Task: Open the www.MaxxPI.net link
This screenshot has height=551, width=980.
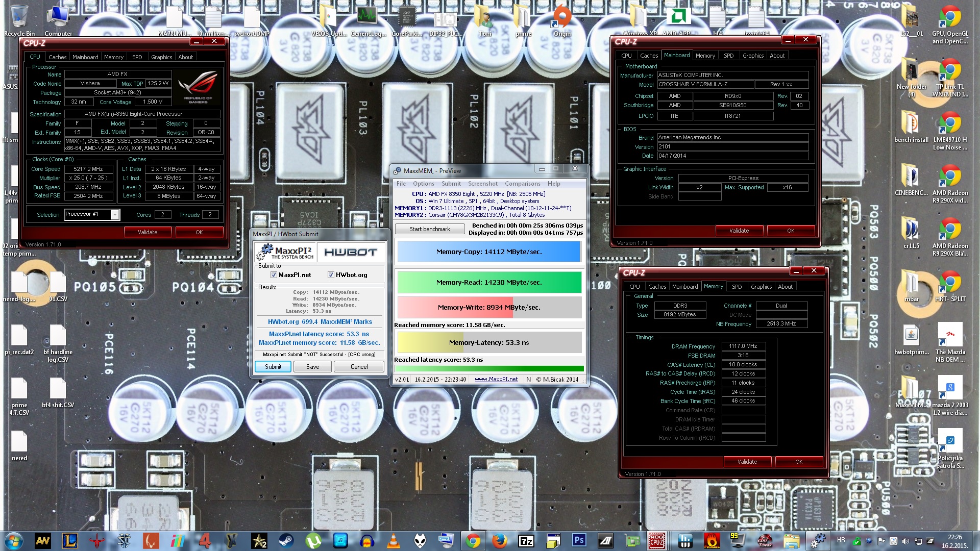Action: click(x=496, y=380)
